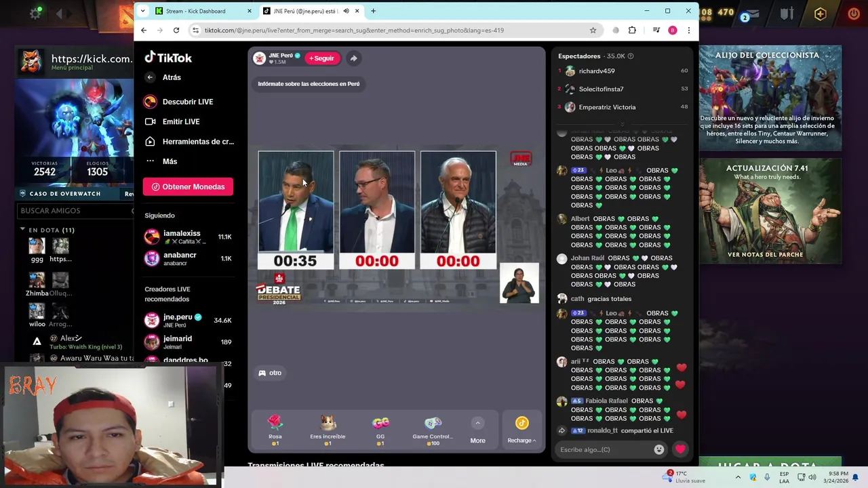Reload the page
Screen dimensions: 868x488
click(x=176, y=30)
